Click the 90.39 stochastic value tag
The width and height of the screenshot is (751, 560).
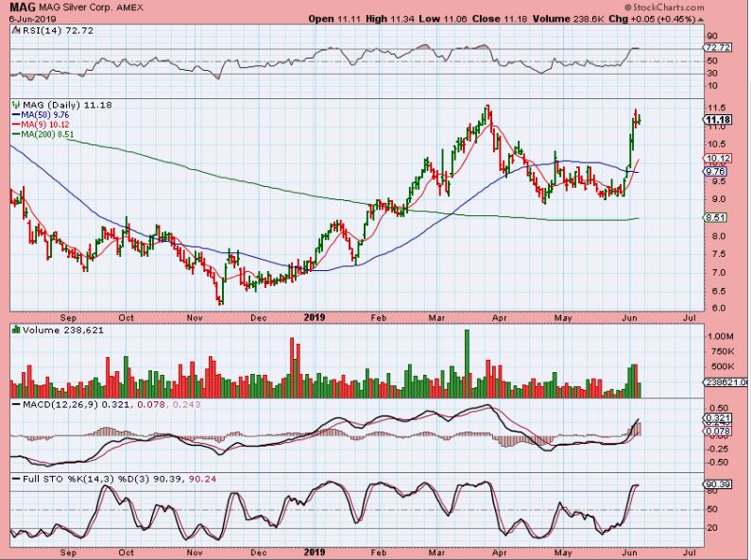[718, 484]
